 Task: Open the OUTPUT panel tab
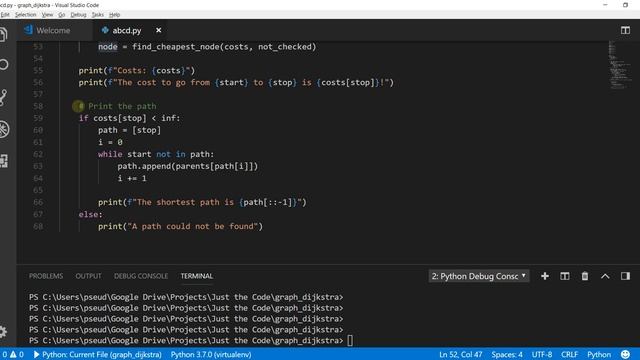[88, 276]
